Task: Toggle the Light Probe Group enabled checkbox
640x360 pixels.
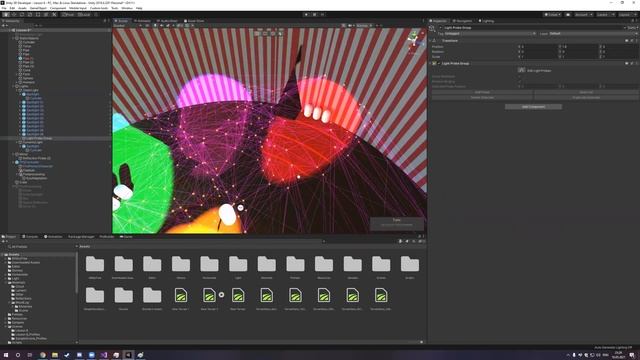Action: click(439, 63)
